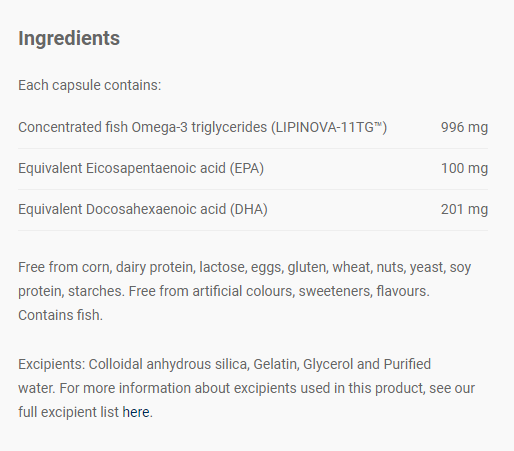Click the 'Free from artificial colours' sentence

click(x=279, y=291)
